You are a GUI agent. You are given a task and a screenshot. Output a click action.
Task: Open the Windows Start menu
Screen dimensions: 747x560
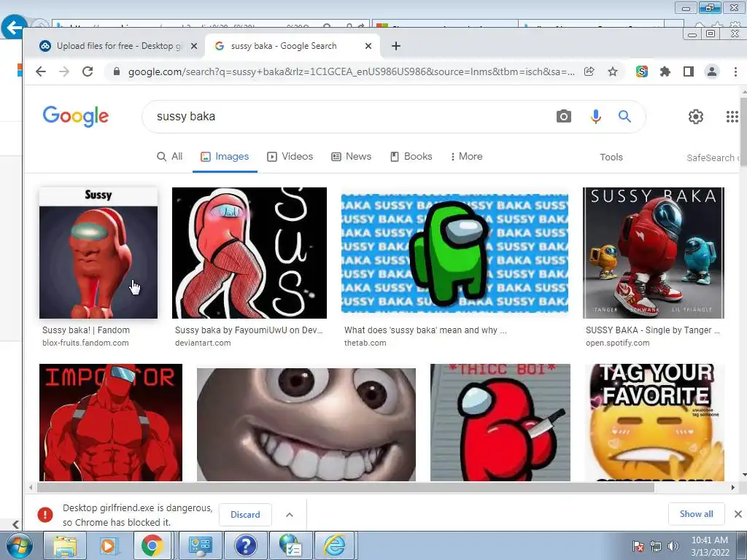point(18,545)
